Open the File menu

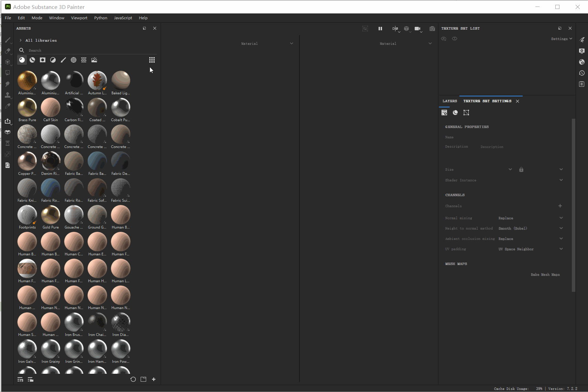pos(8,18)
